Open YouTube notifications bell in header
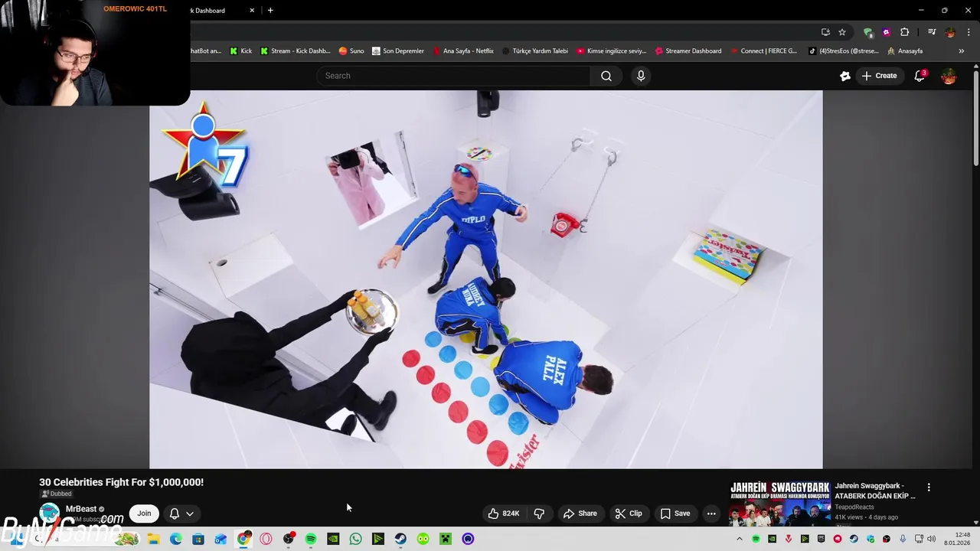The height and width of the screenshot is (551, 980). [x=920, y=76]
